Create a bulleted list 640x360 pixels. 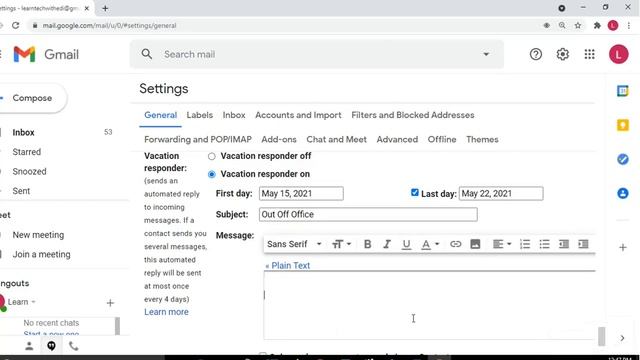544,244
